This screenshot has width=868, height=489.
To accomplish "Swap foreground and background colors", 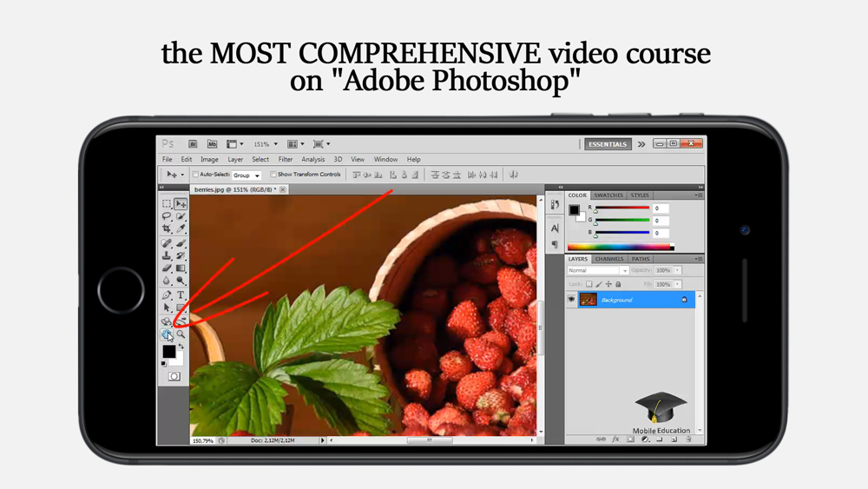I will click(181, 347).
